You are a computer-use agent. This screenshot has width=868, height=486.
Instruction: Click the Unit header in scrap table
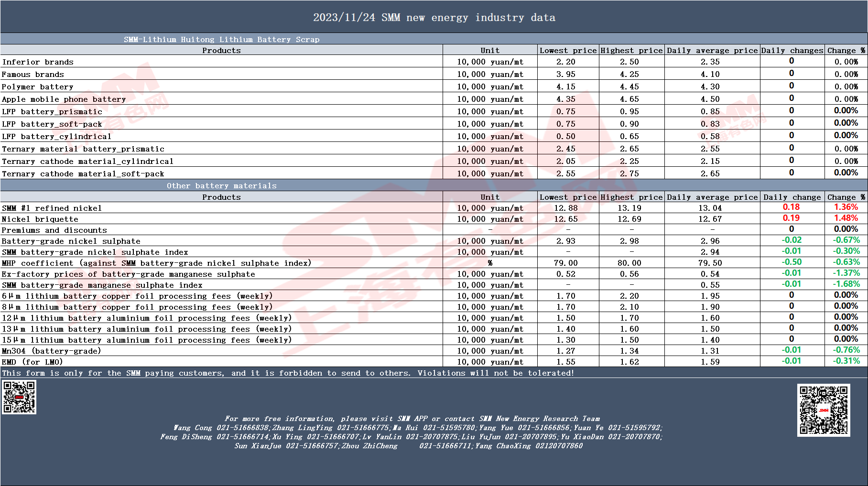tap(490, 50)
